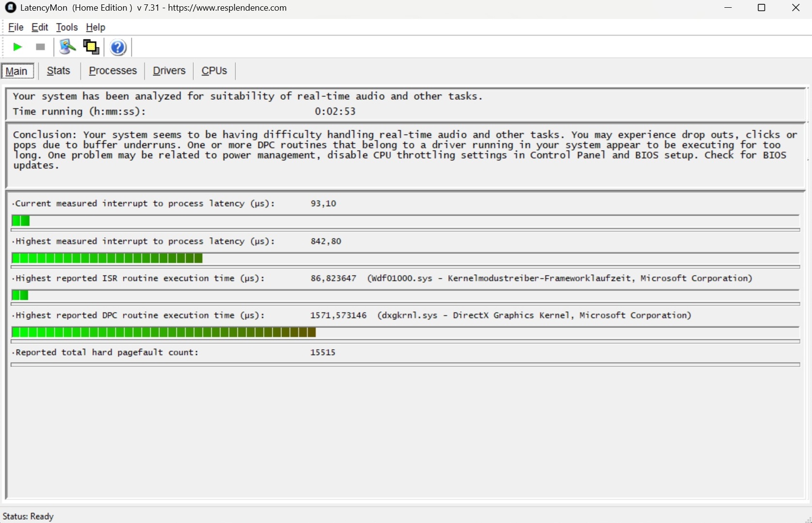Open the File menu
812x523 pixels.
pyautogui.click(x=15, y=27)
